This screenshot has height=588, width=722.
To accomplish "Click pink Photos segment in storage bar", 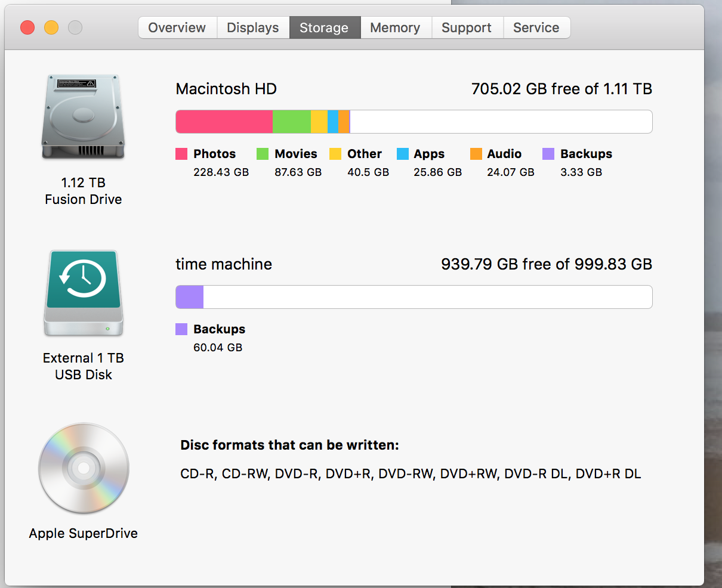I will (224, 122).
